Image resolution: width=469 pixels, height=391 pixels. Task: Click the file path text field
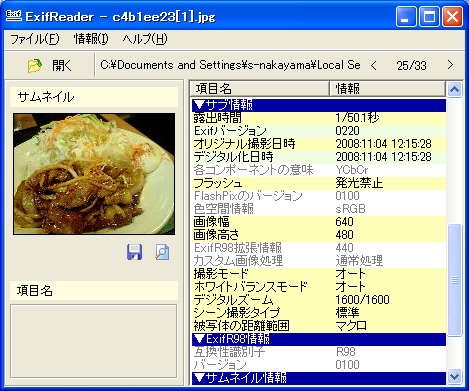[231, 65]
